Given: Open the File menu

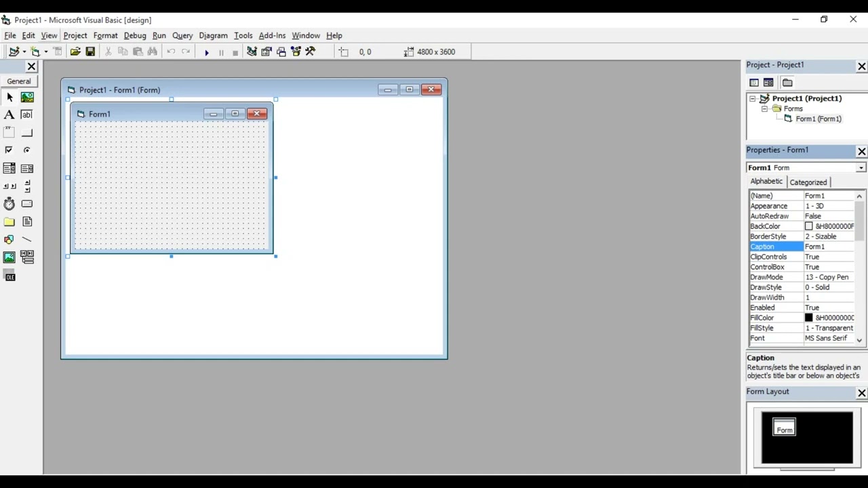Looking at the screenshot, I should pyautogui.click(x=10, y=35).
